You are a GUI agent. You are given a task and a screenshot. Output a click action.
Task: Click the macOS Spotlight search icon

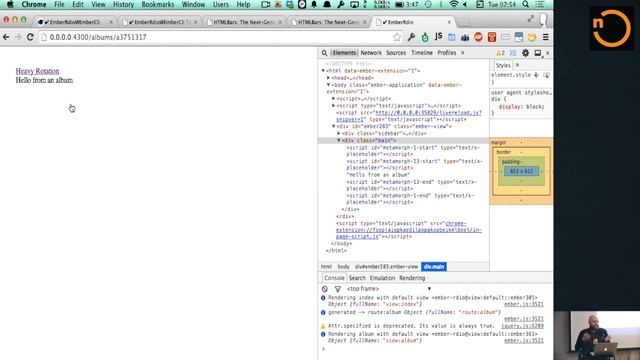526,4
